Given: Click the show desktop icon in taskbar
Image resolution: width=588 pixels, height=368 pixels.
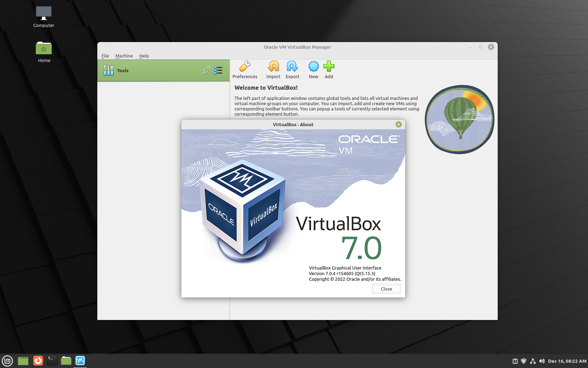Looking at the screenshot, I should point(23,361).
